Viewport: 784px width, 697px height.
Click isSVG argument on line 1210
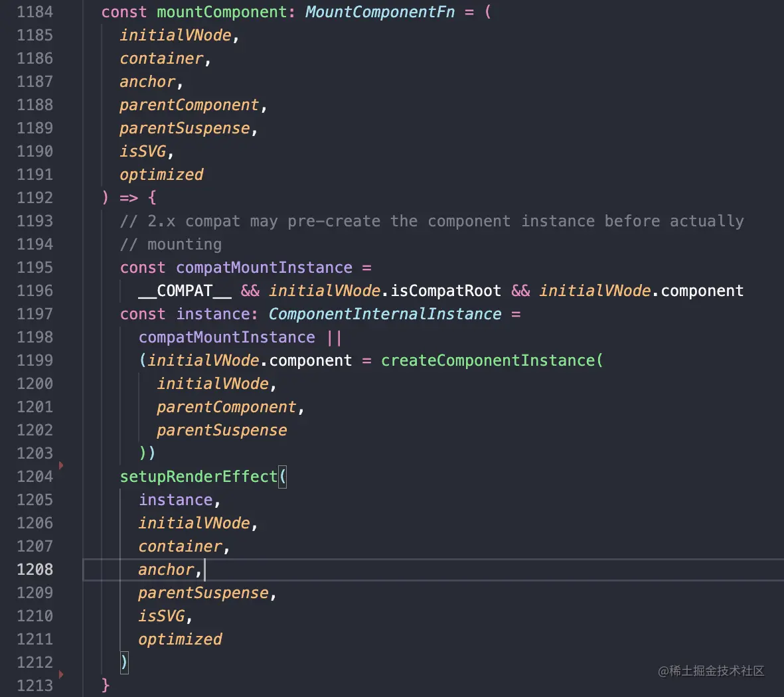pos(161,616)
